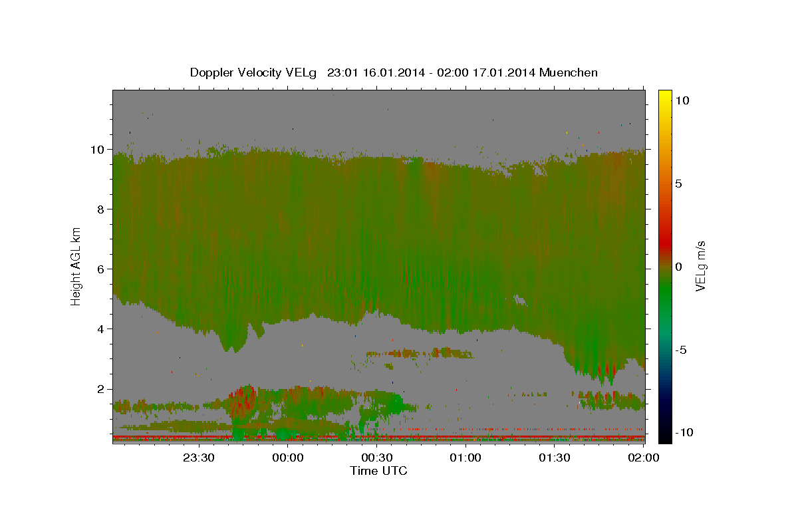Click the plot title 'Doppler Velocity VELg'
This screenshot has width=798, height=532.
[x=254, y=72]
